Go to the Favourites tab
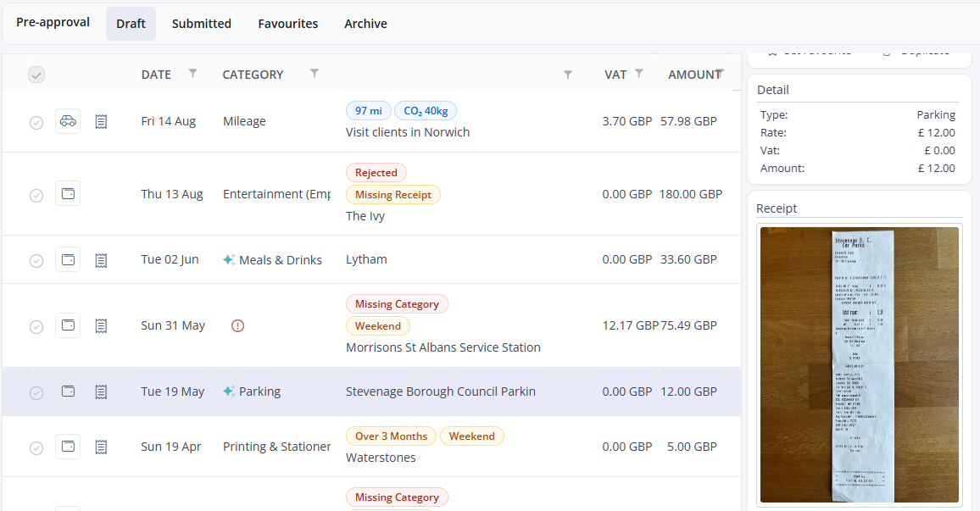Image resolution: width=980 pixels, height=511 pixels. tap(288, 24)
